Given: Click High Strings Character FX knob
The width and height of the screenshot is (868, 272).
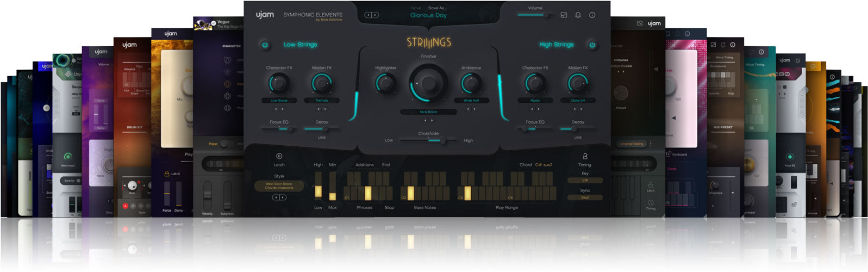Looking at the screenshot, I should (535, 84).
